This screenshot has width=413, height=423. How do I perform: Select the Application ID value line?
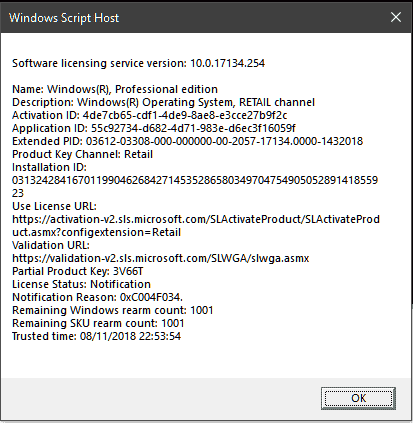[154, 128]
